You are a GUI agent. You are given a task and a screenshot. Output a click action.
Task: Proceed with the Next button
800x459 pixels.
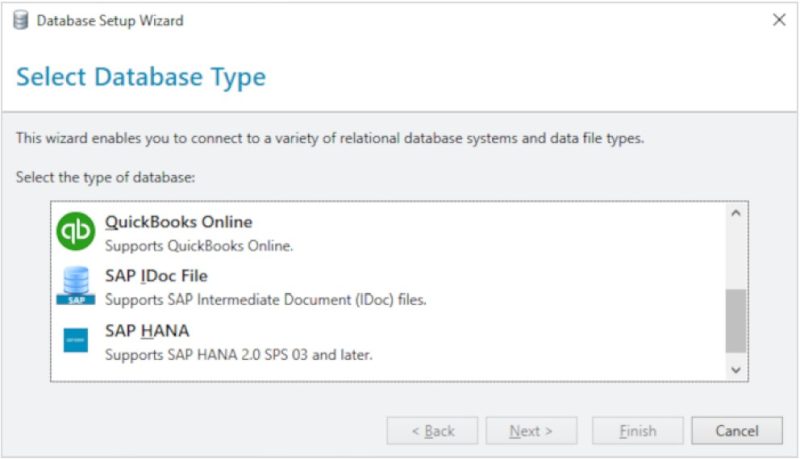(531, 431)
